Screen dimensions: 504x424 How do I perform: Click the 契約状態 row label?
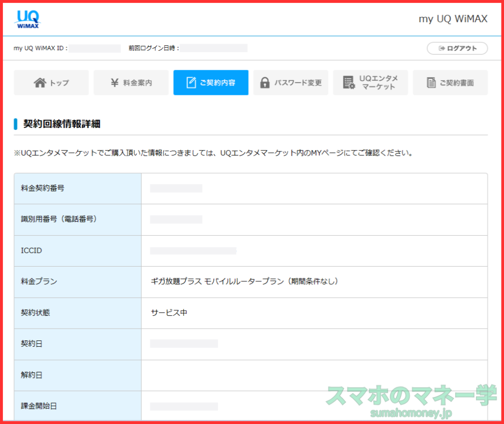pos(35,312)
